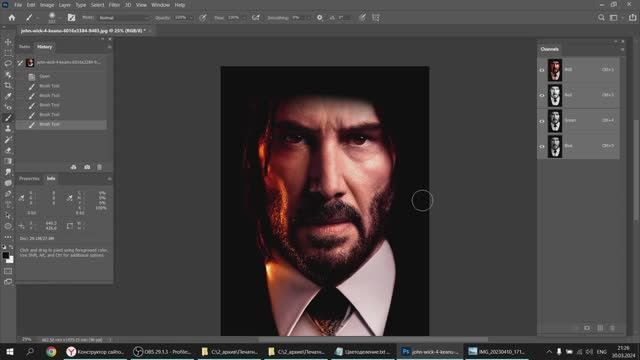Select the Move tool
The height and width of the screenshot is (360, 640).
click(x=8, y=42)
